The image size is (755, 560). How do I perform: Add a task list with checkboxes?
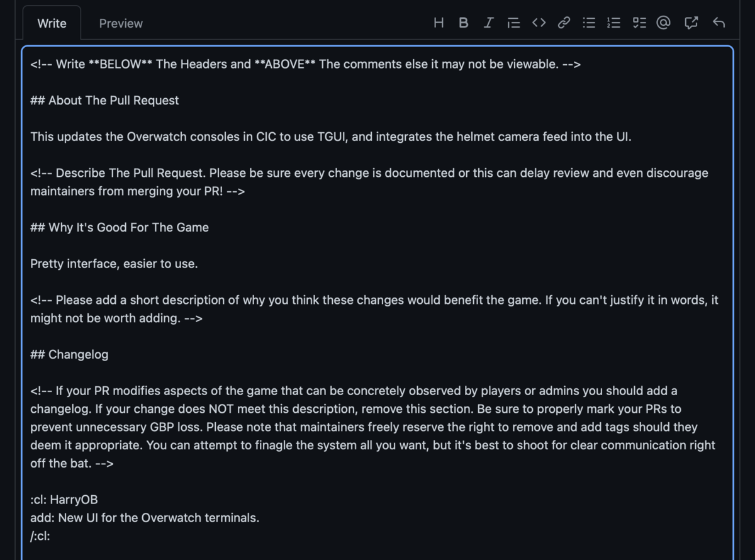coord(639,23)
